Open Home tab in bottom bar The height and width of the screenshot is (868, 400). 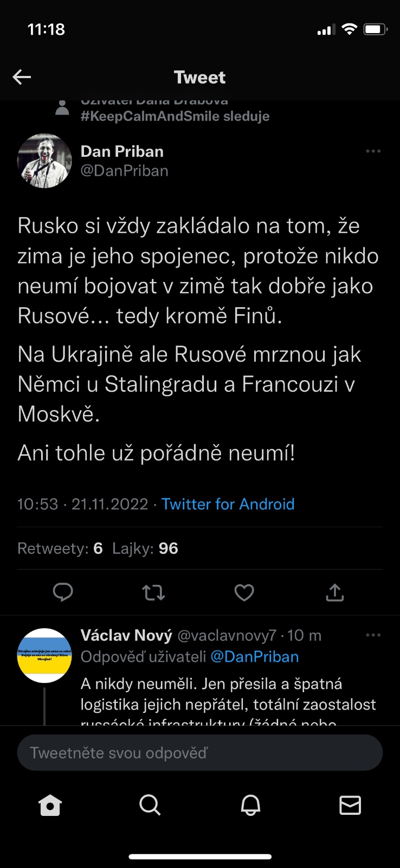[x=50, y=805]
